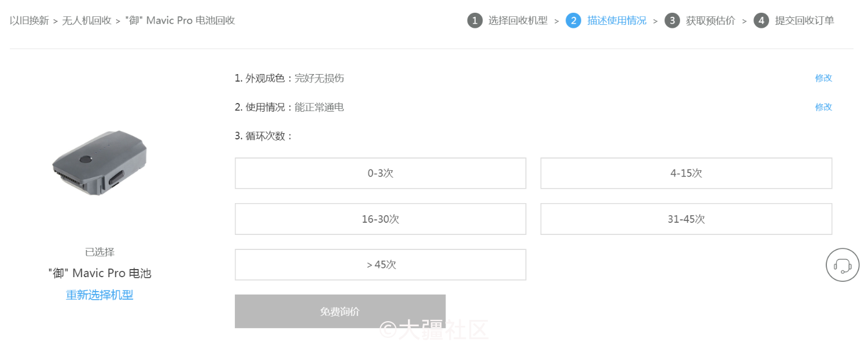
Task: Click the "御" Mavic Pro 电池回收 breadcrumb
Action: 180,21
